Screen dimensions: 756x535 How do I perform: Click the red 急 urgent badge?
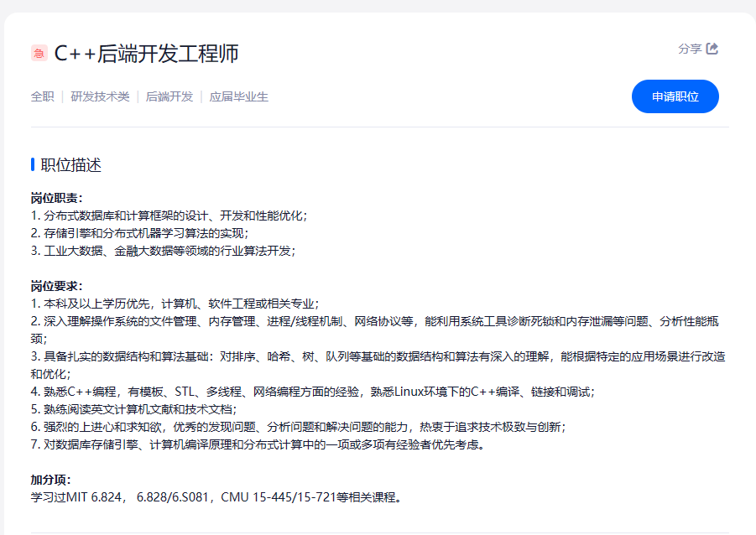tap(39, 53)
